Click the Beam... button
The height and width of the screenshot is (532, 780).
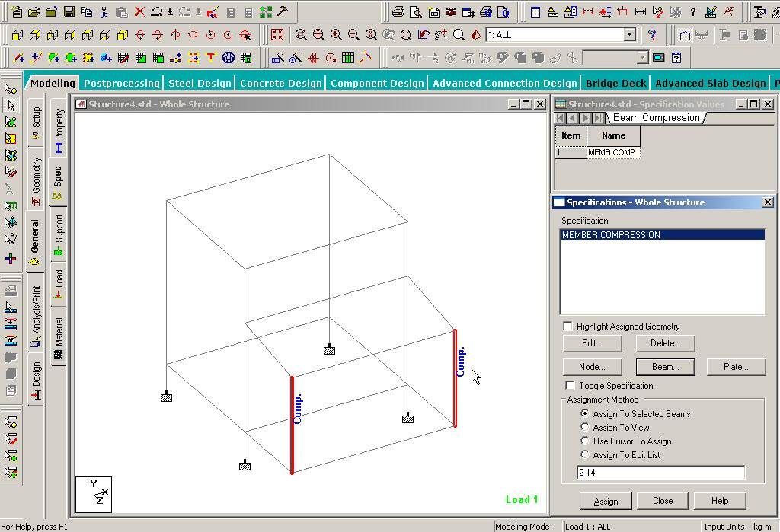click(x=665, y=367)
